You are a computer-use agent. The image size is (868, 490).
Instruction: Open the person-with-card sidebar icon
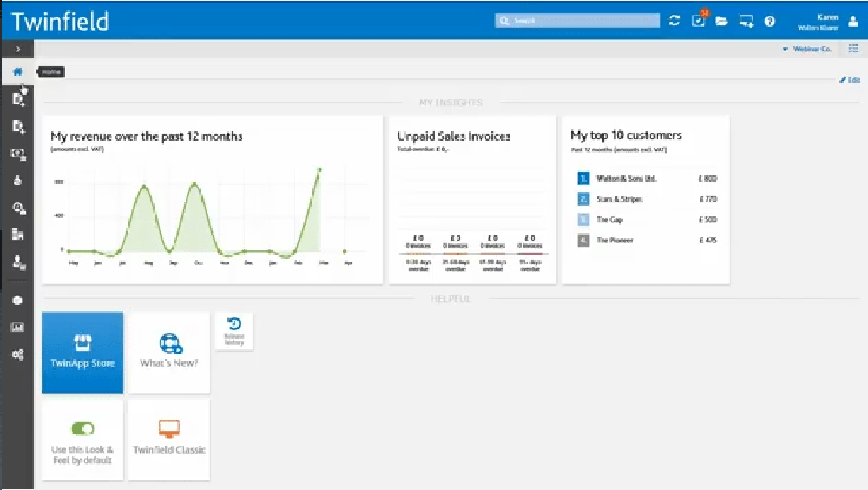[x=18, y=262]
